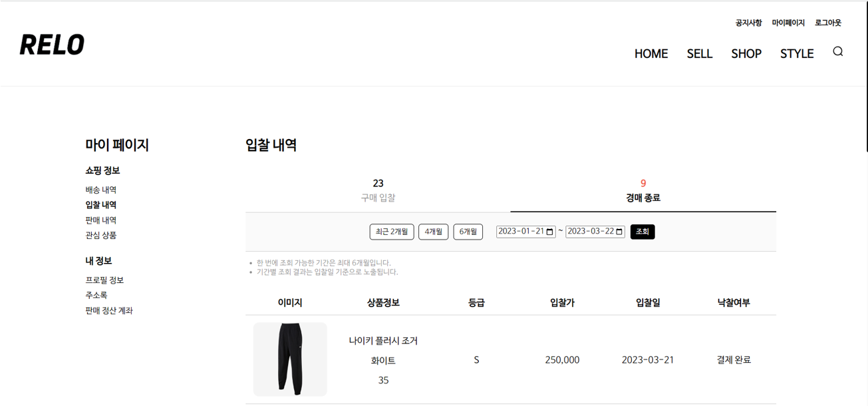
Task: Select the 6개월 period filter
Action: tap(468, 232)
